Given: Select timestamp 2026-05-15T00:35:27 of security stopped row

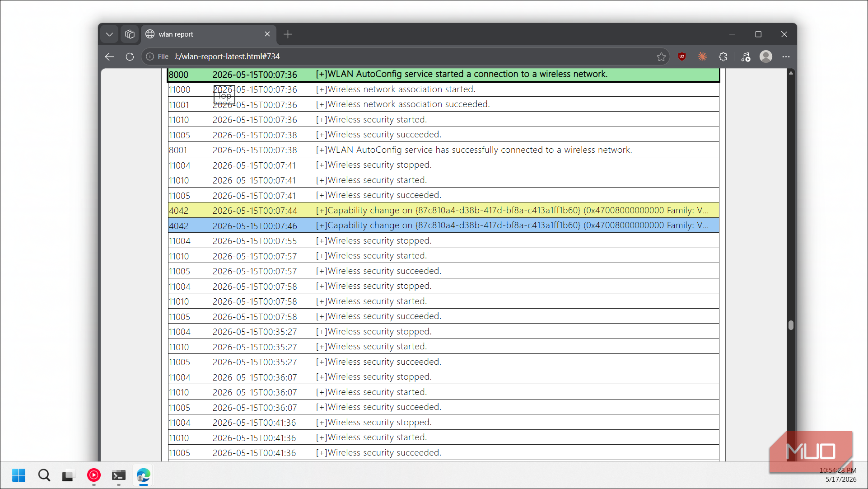Looking at the screenshot, I should [255, 332].
